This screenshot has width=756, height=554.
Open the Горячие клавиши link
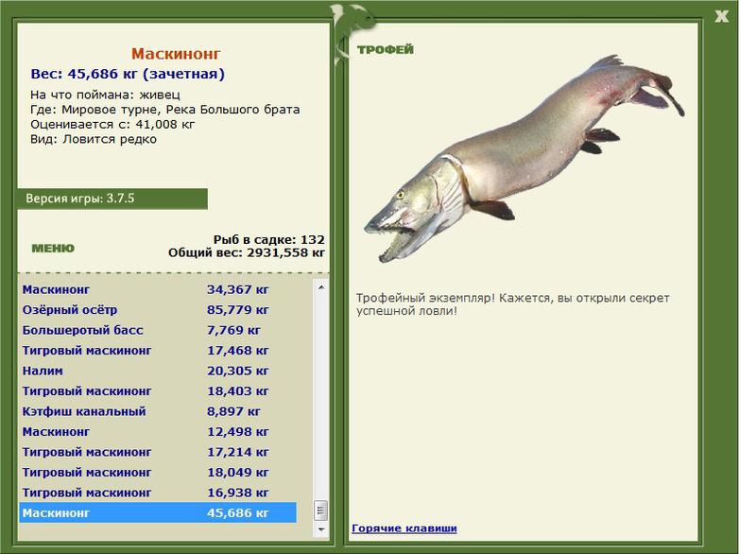(x=404, y=528)
